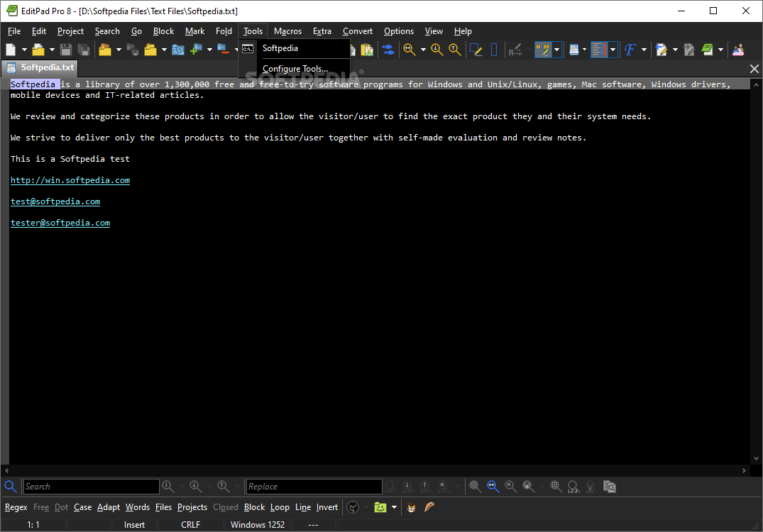Expand the dropdown beside orange search magnifier
This screenshot has height=532, width=763.
point(423,50)
